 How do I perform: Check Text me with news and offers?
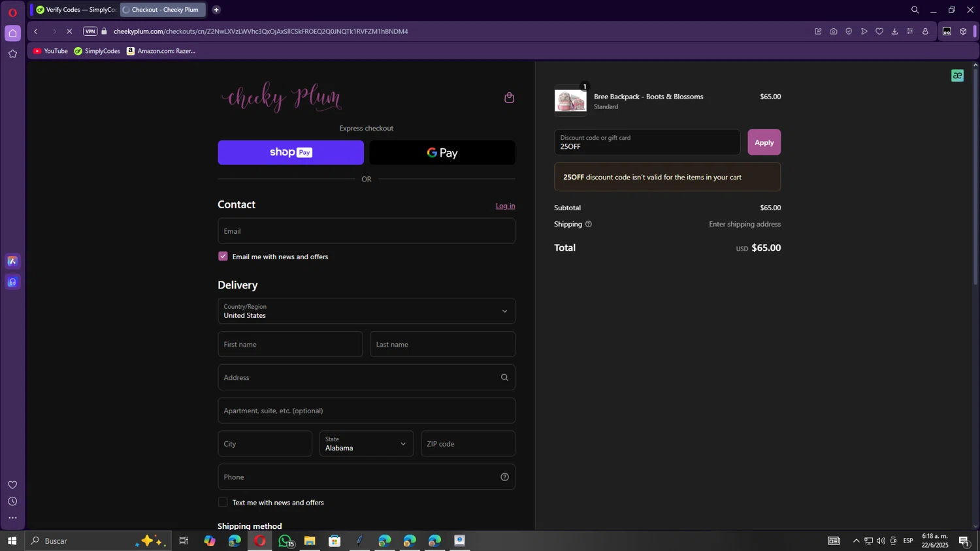(223, 502)
